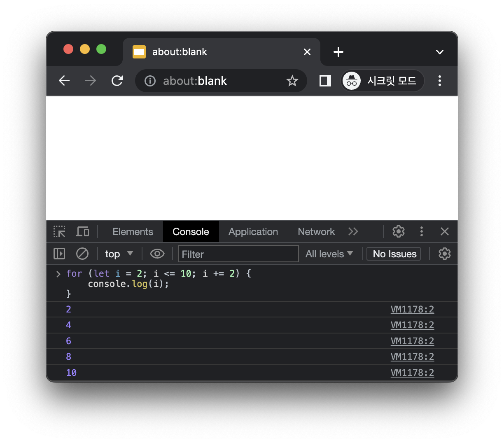
Task: Click the yellow minimize window button
Action: (x=85, y=49)
